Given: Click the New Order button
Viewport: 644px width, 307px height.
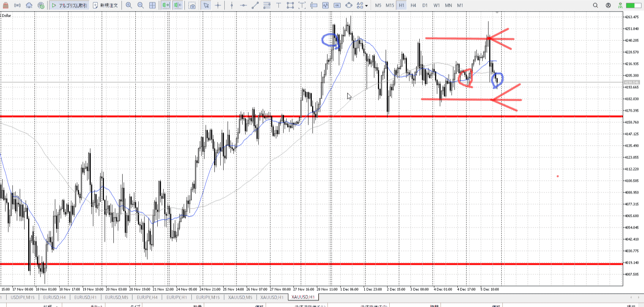Looking at the screenshot, I should click(105, 5).
